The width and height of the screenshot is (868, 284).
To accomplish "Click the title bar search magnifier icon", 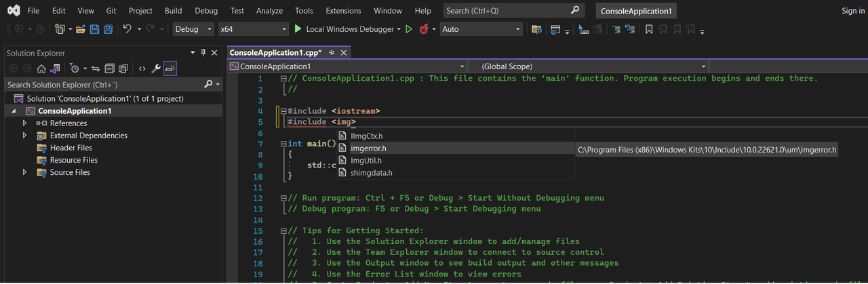I will point(575,10).
